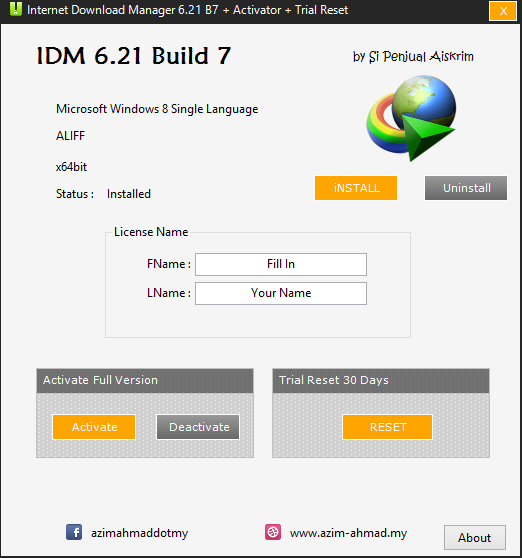The height and width of the screenshot is (558, 522).
Task: Click the green app icon in title bar
Action: point(16,9)
